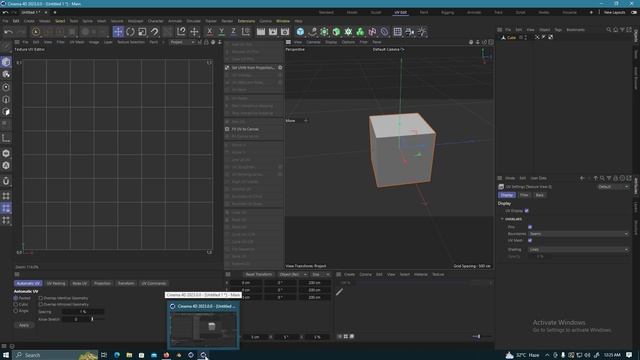The width and height of the screenshot is (640, 360).
Task: Open the Object Manager hamburger menu
Action: [x=500, y=30]
